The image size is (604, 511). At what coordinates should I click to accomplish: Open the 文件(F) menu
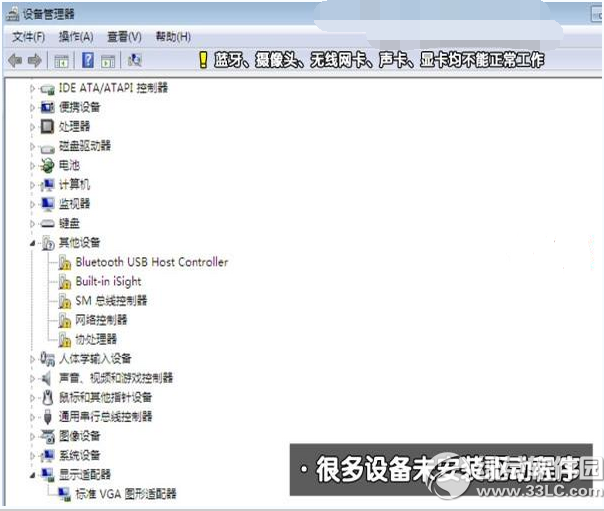click(x=29, y=37)
